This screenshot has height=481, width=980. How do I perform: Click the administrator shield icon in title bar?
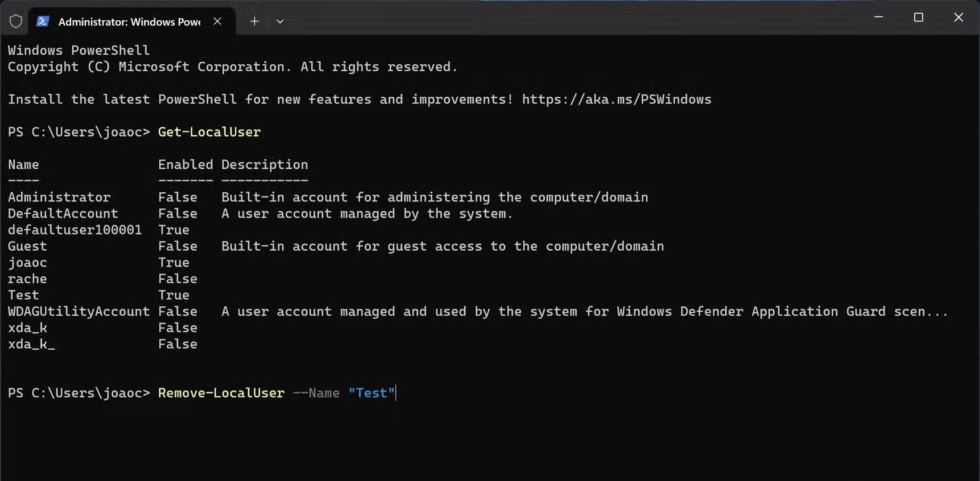point(16,21)
